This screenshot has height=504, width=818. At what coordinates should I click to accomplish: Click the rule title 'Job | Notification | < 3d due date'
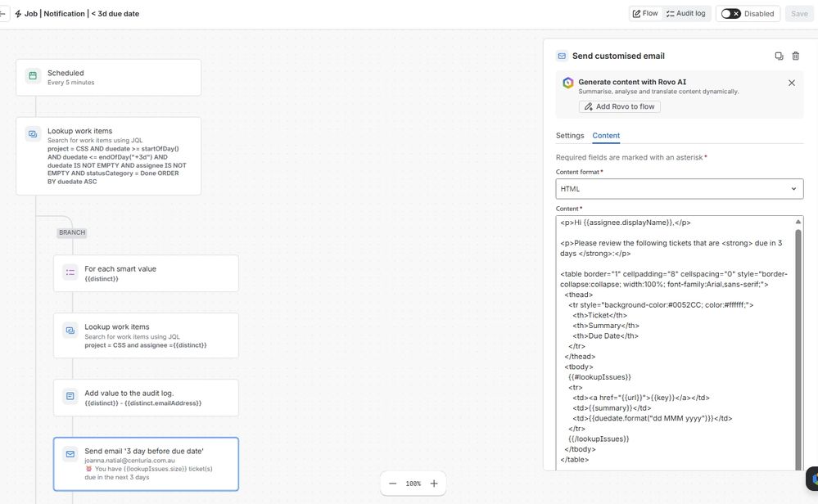coord(82,14)
